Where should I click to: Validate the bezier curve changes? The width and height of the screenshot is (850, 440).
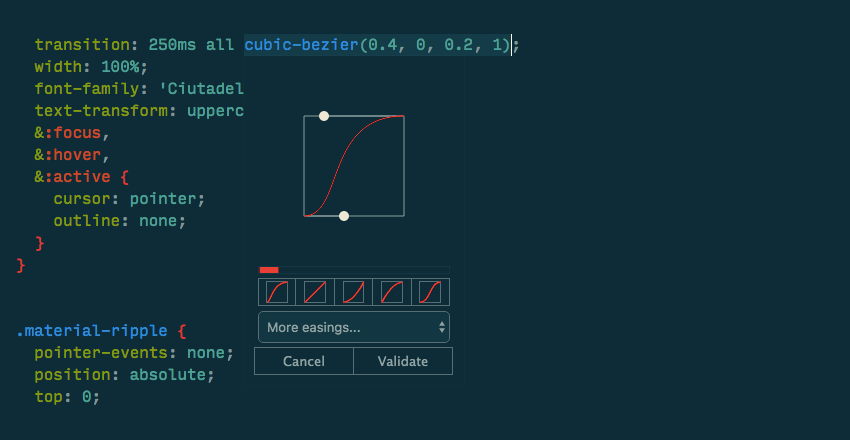tap(403, 361)
